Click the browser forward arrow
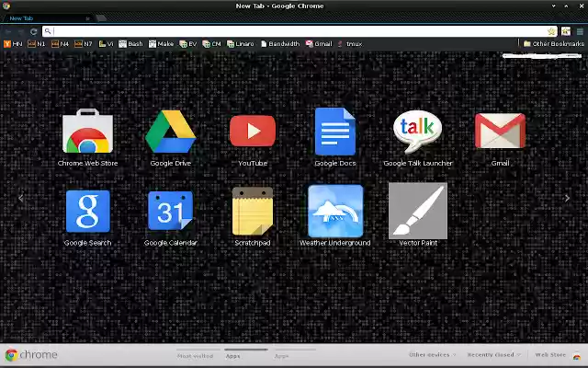588x368 pixels. (x=21, y=31)
